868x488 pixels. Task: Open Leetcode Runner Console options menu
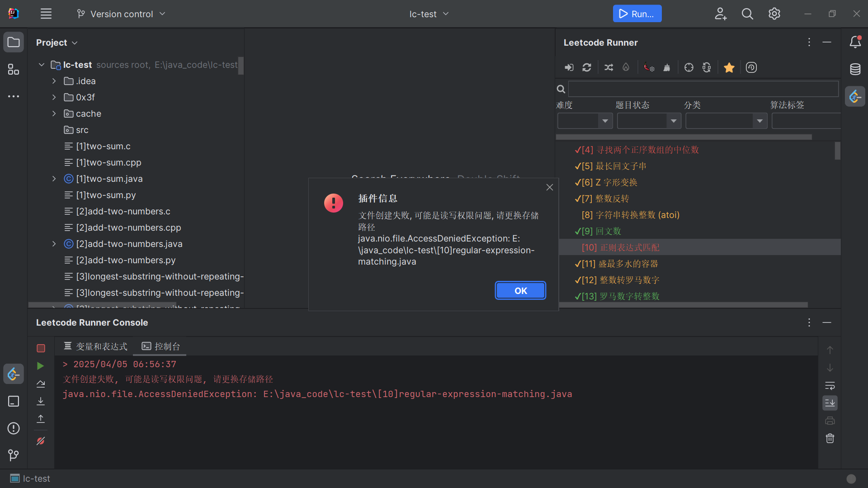coord(809,322)
